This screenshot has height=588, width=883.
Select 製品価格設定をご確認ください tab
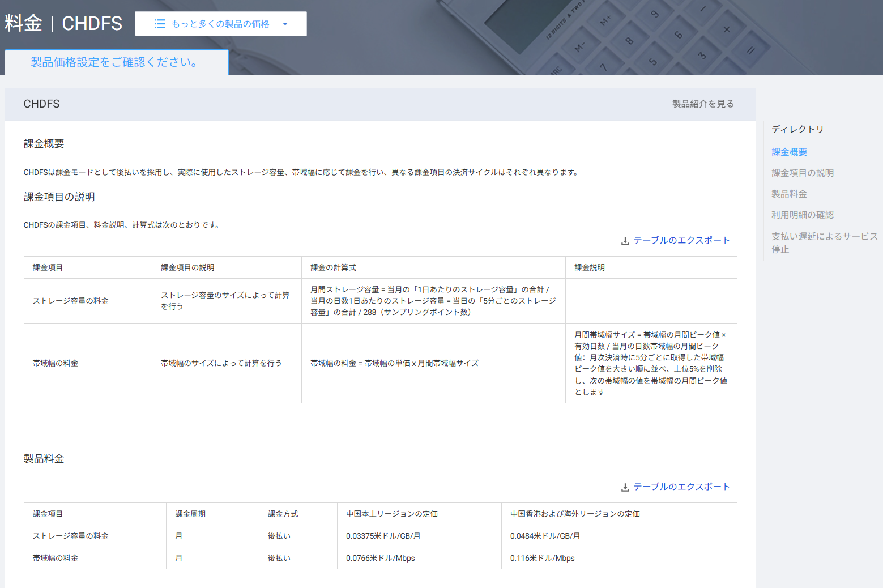[x=116, y=62]
